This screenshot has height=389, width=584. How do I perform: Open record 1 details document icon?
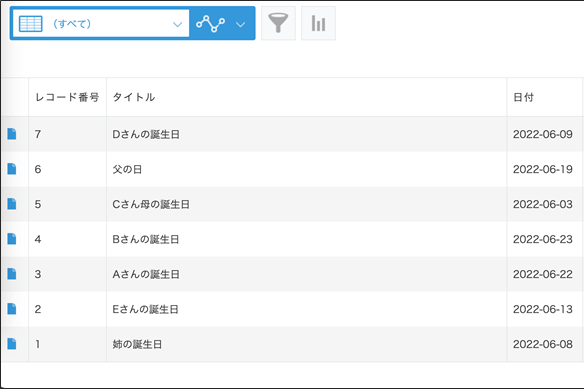coord(12,344)
